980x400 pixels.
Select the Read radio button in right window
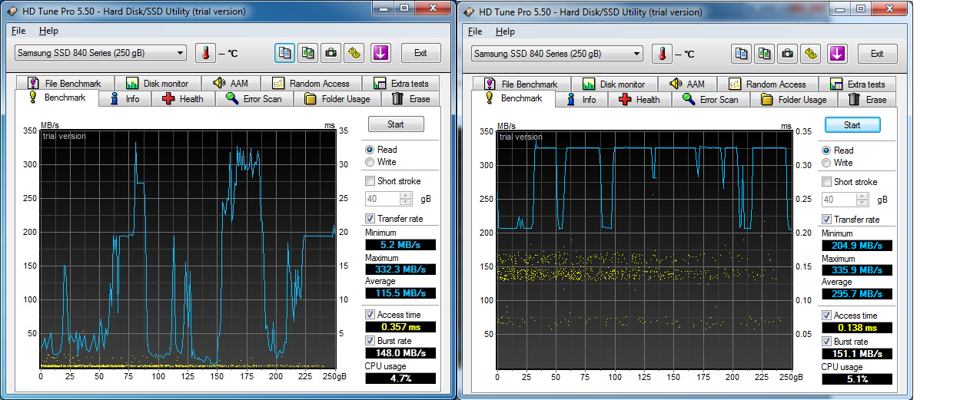[826, 150]
